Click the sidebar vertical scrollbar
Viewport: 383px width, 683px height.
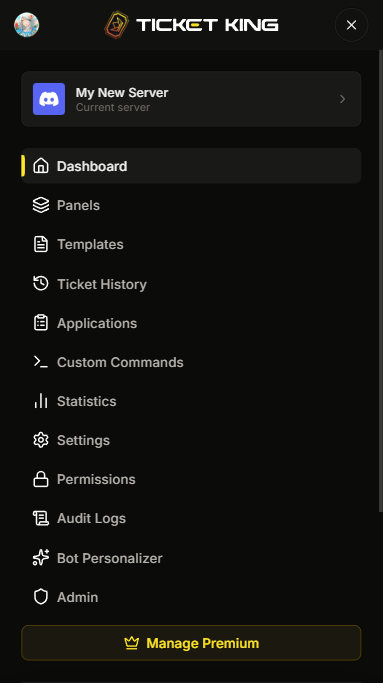(381, 281)
